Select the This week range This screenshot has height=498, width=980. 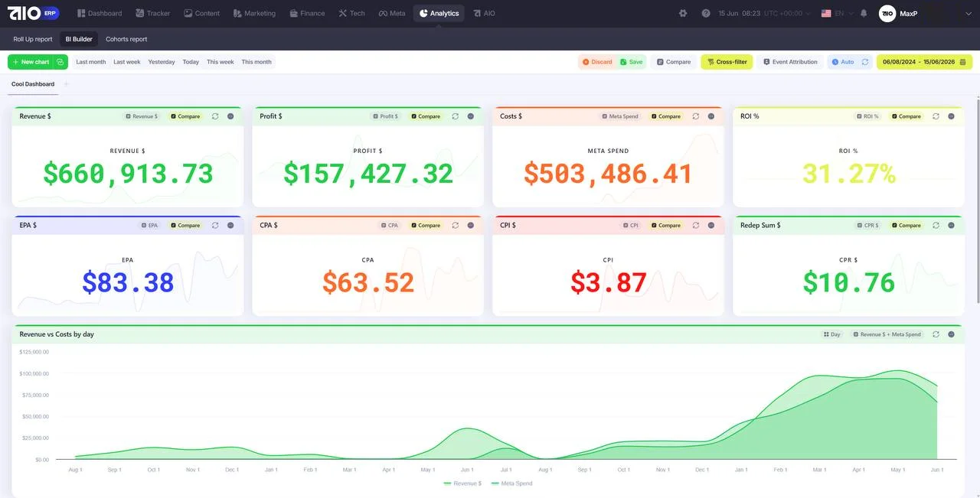[220, 62]
